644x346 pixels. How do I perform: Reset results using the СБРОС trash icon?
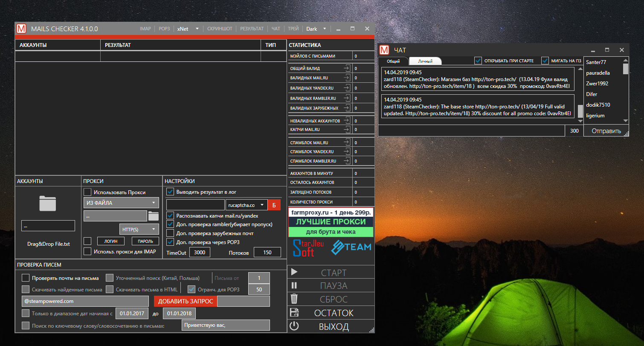[x=294, y=299]
